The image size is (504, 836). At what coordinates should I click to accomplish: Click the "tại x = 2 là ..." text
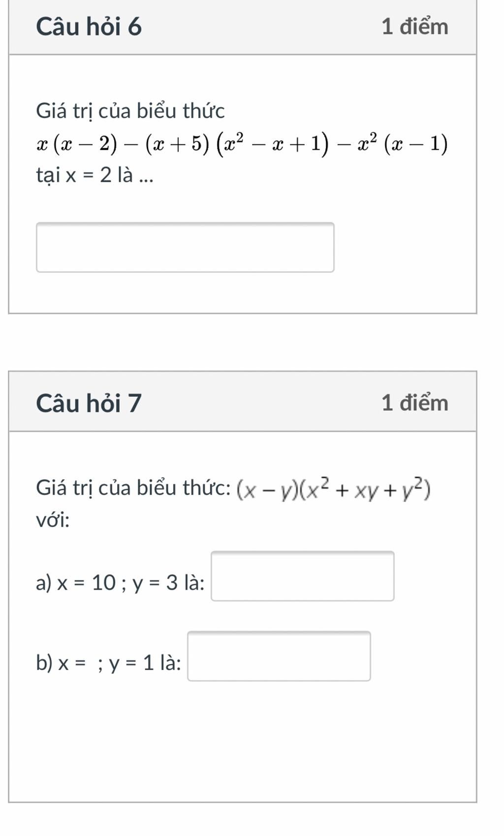[x=94, y=175]
